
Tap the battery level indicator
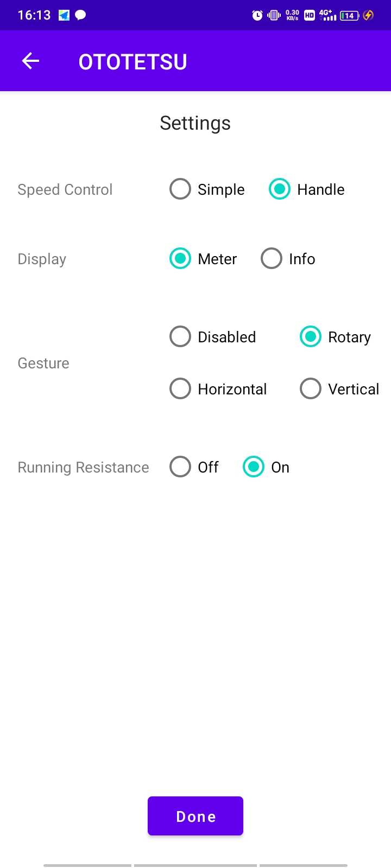(x=349, y=15)
